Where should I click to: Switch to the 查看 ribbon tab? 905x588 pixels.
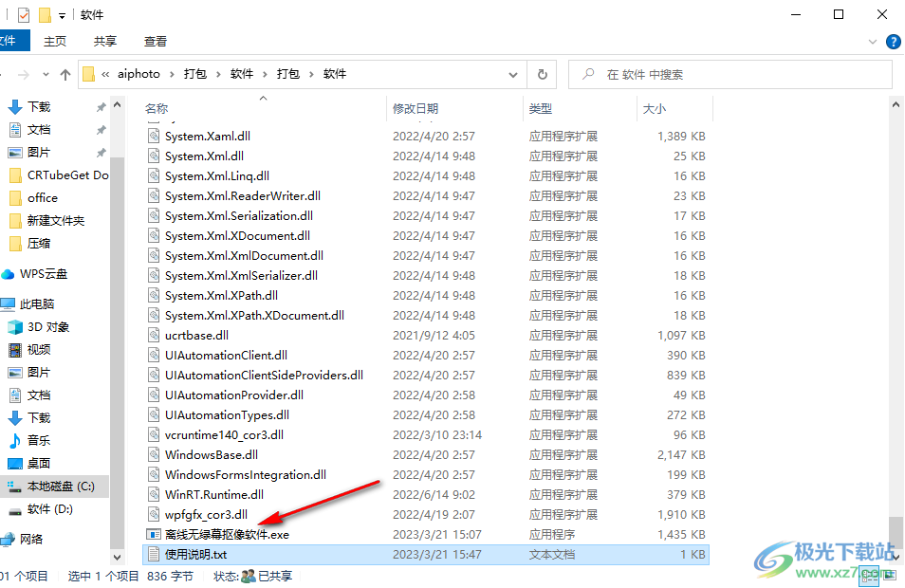[155, 41]
